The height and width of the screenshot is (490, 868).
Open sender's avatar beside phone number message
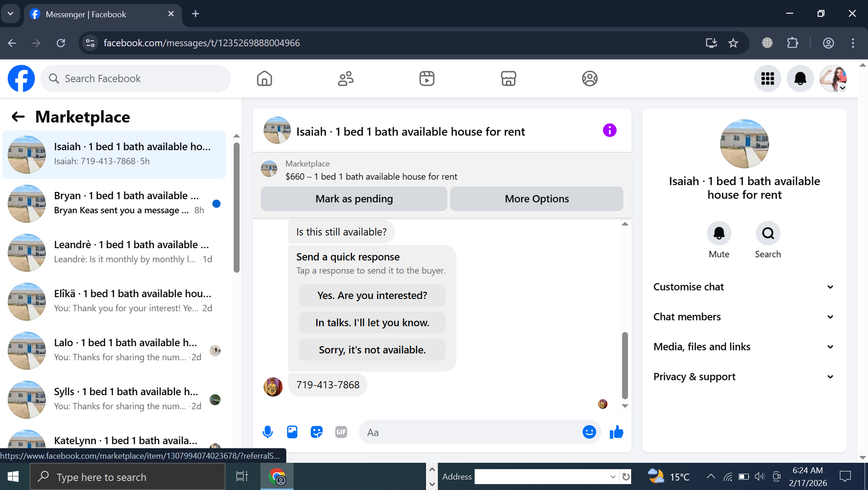(273, 387)
